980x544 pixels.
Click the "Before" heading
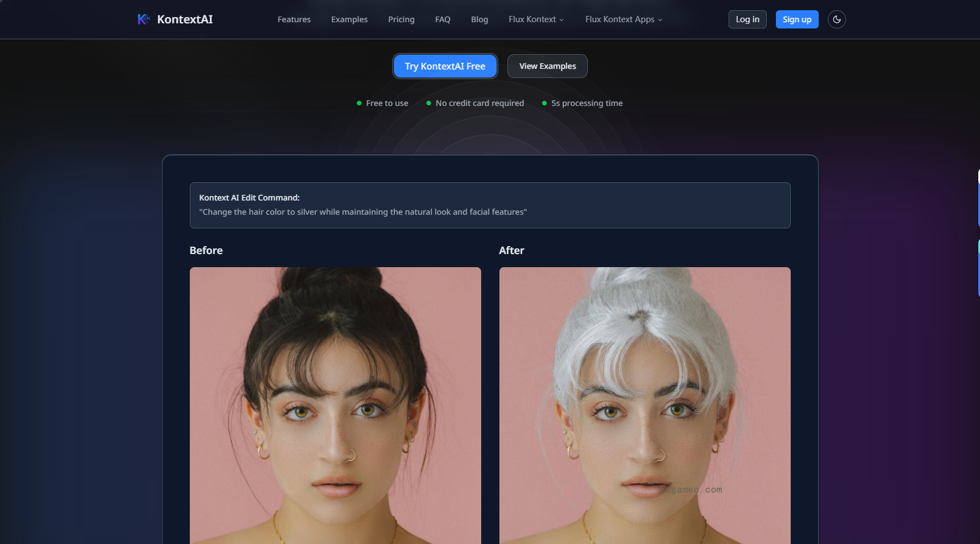tap(206, 251)
